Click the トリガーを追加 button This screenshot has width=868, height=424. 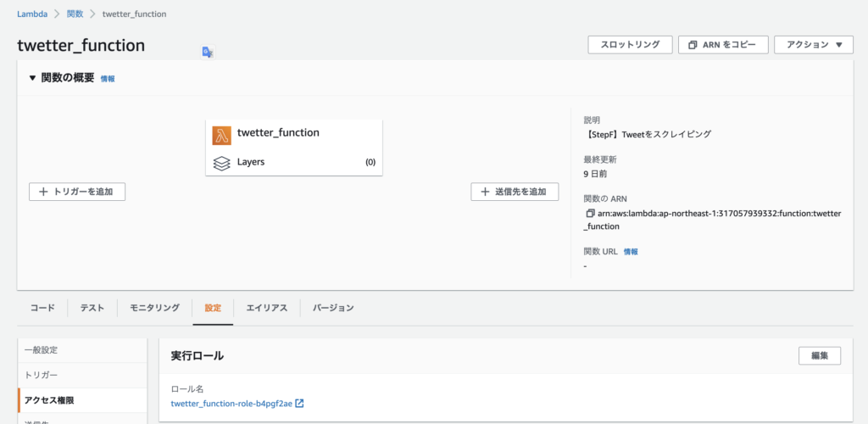[77, 192]
